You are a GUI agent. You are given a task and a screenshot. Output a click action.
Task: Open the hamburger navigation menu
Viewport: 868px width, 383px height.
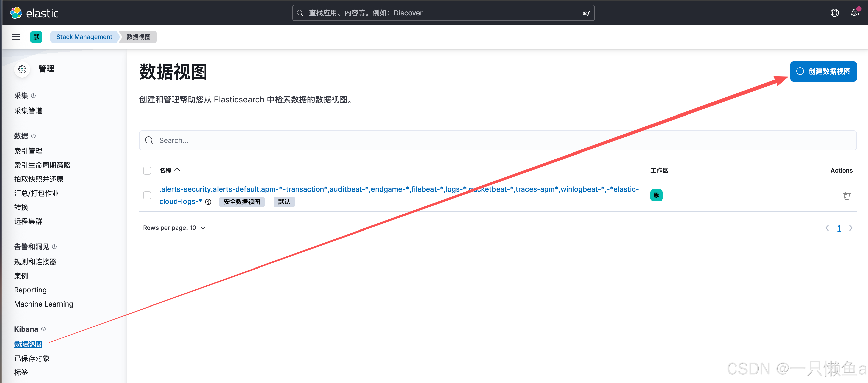pos(16,37)
